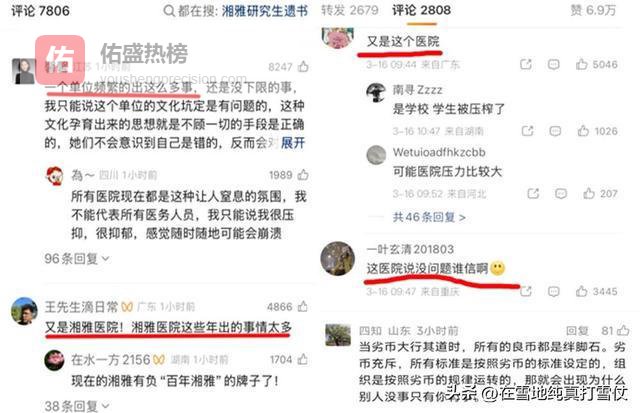This screenshot has height=413, width=640.
Task: Expand the 96条回复 replies
Action: (x=77, y=259)
